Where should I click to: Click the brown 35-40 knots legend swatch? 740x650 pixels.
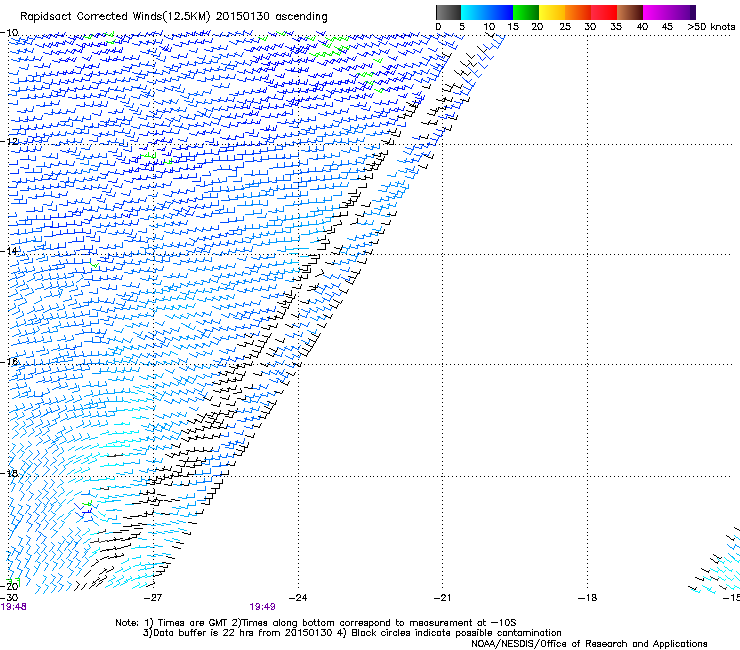(630, 12)
